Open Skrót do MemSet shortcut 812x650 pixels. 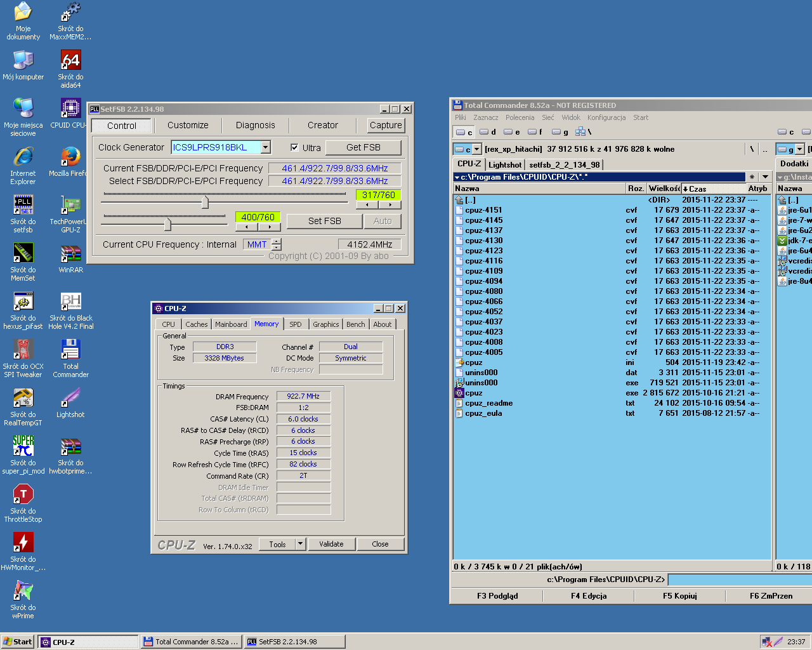[23, 262]
